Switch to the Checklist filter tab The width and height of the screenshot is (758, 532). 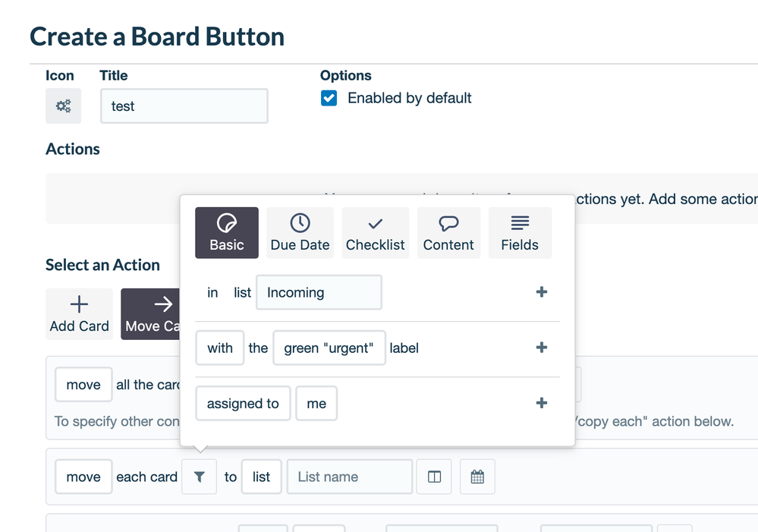[375, 233]
